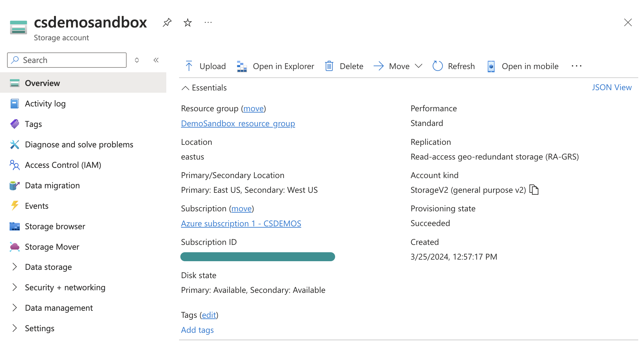Refresh the overview page

coord(453,66)
